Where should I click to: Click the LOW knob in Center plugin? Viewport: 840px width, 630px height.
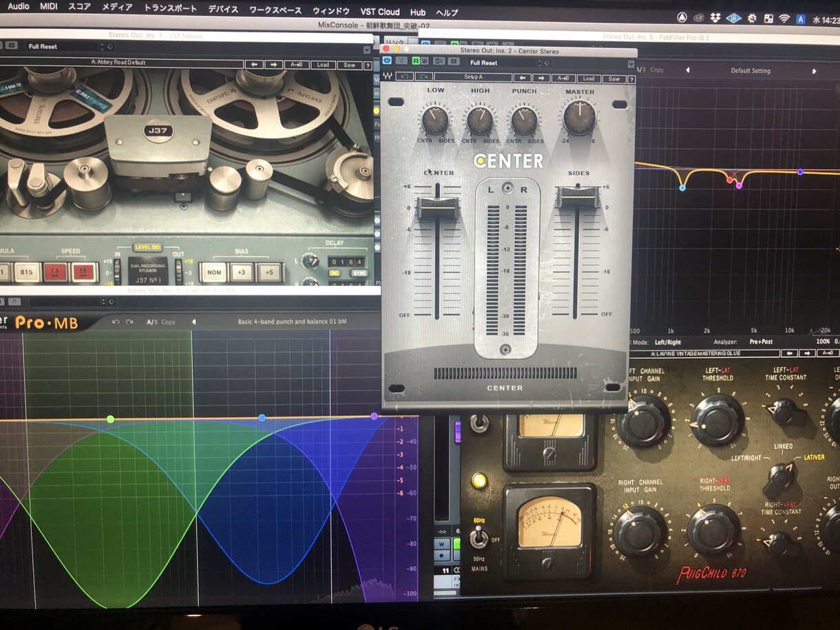pos(435,120)
